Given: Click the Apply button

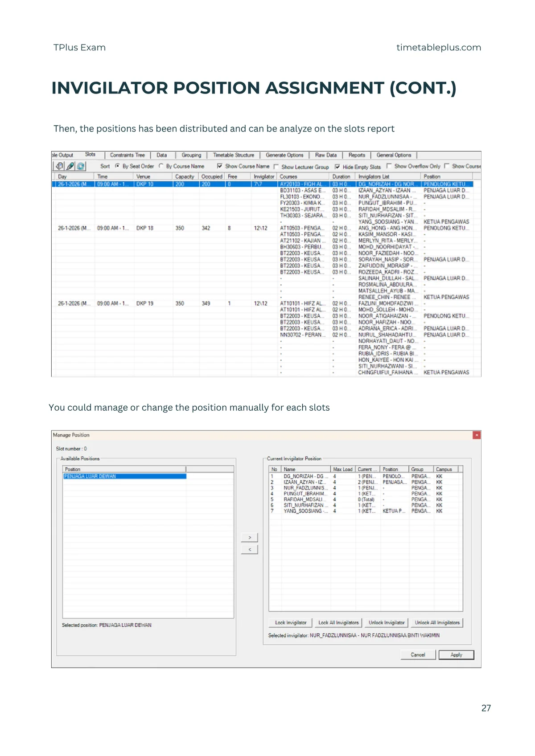Looking at the screenshot, I should point(456,655).
